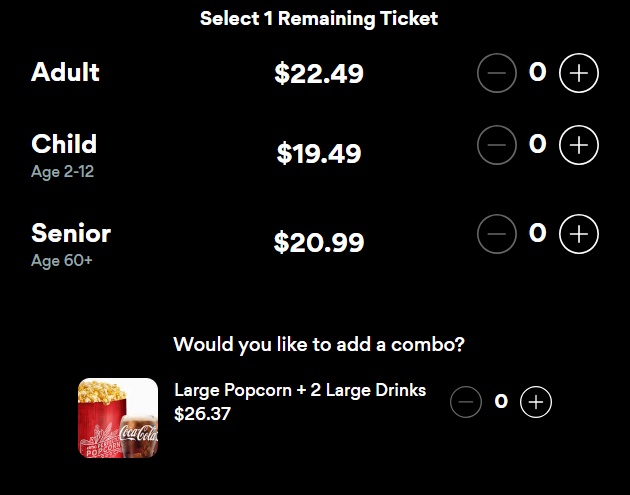The height and width of the screenshot is (495, 630).
Task: Remove the Large Popcorn combo
Action: tap(466, 402)
